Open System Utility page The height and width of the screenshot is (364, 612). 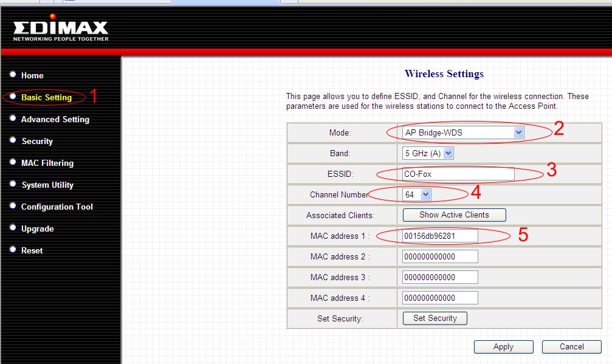[47, 185]
